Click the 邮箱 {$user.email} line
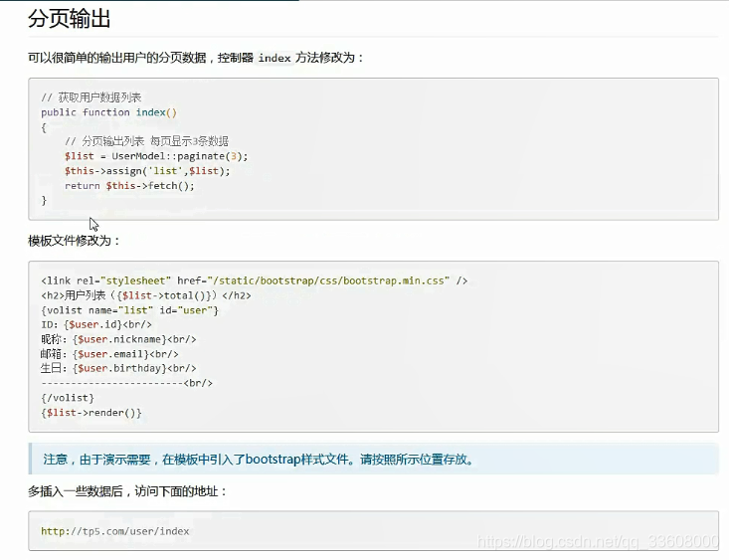This screenshot has width=729, height=560. click(109, 354)
